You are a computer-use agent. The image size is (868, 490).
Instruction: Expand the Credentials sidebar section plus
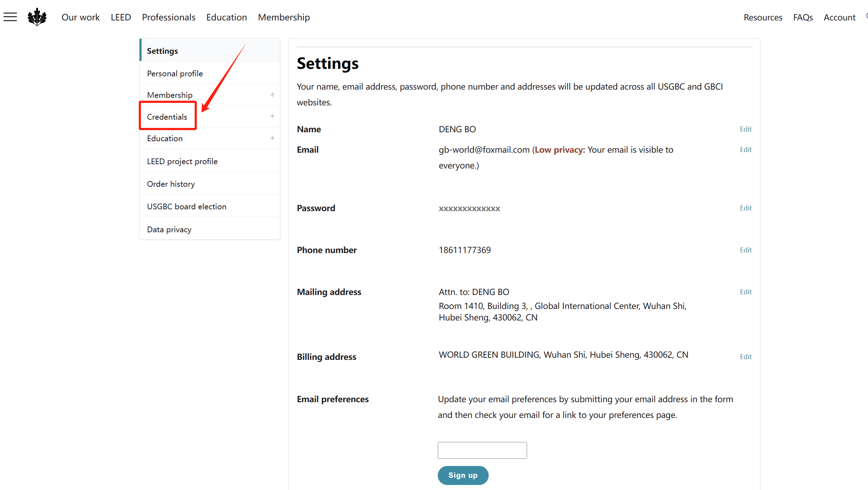pyautogui.click(x=272, y=116)
